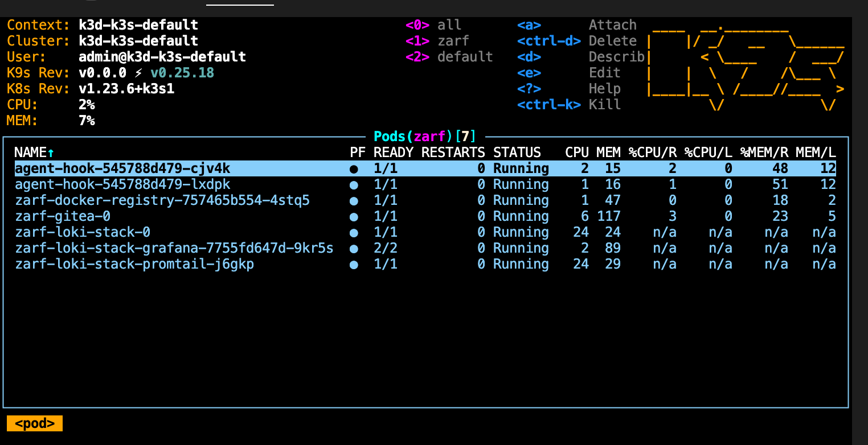The height and width of the screenshot is (445, 868).
Task: Click the PF dot for zarf-loki-stack-grafana pod
Action: tap(354, 248)
